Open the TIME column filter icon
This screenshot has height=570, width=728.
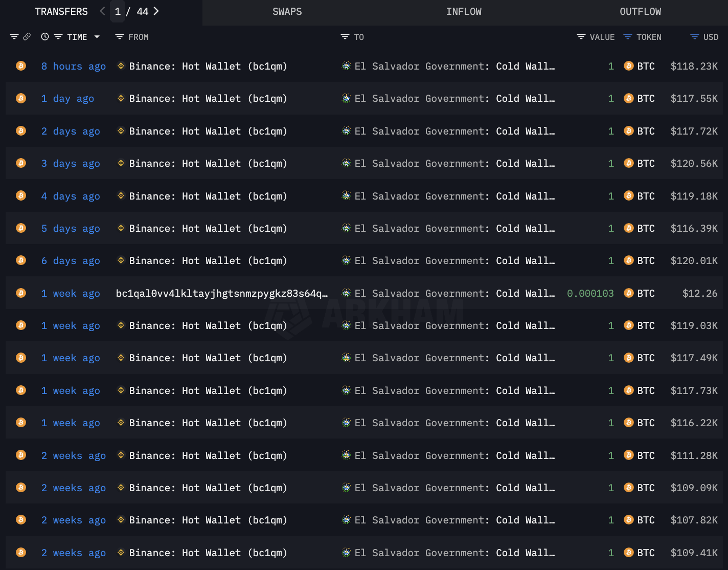(x=58, y=37)
